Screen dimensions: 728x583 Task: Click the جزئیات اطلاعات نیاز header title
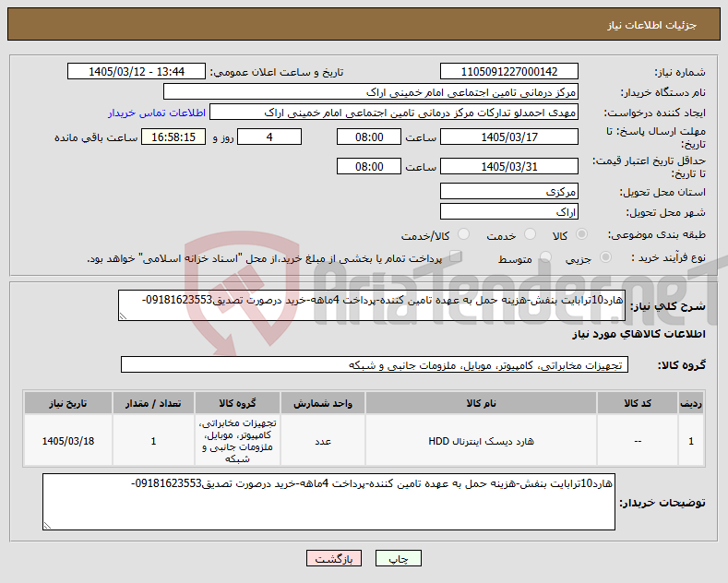point(651,25)
